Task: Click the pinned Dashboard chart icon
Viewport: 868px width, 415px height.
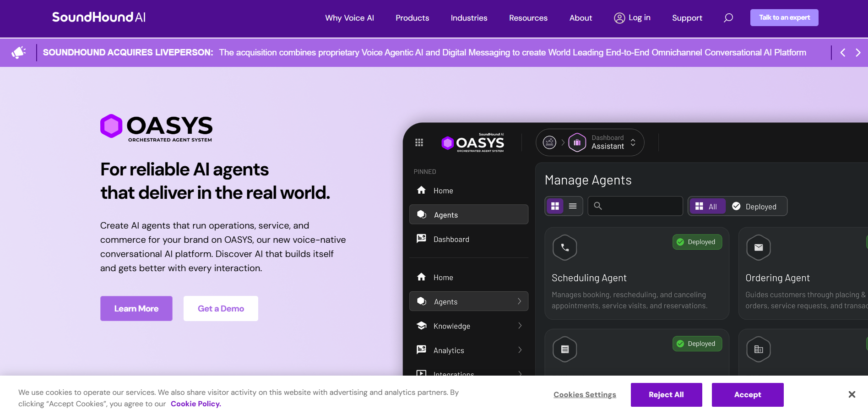Action: tap(422, 239)
